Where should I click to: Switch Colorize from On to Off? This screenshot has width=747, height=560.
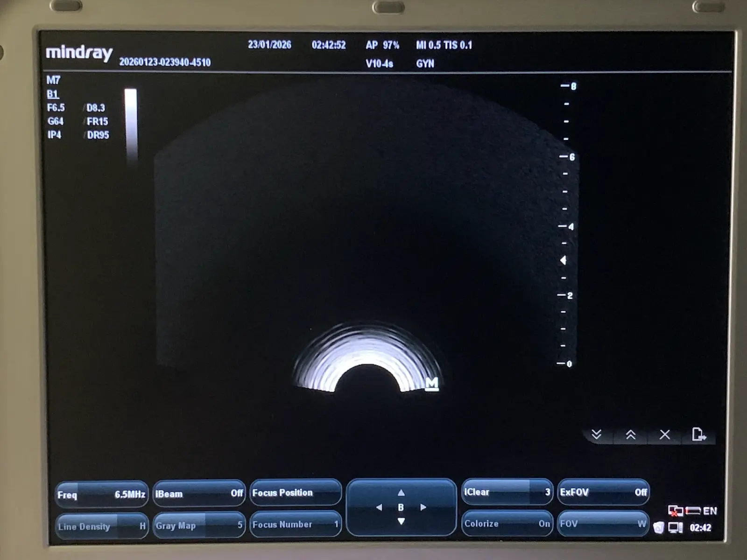[507, 524]
